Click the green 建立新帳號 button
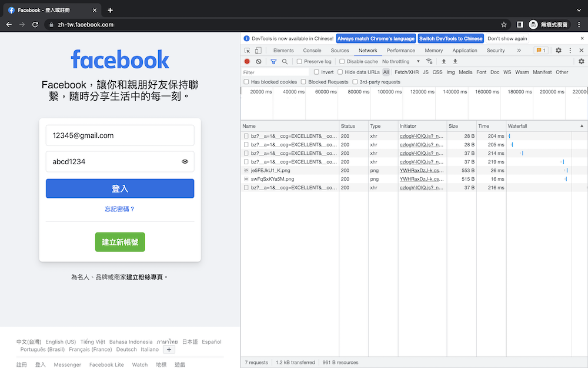Screen dimensions: 588x368 (120, 242)
